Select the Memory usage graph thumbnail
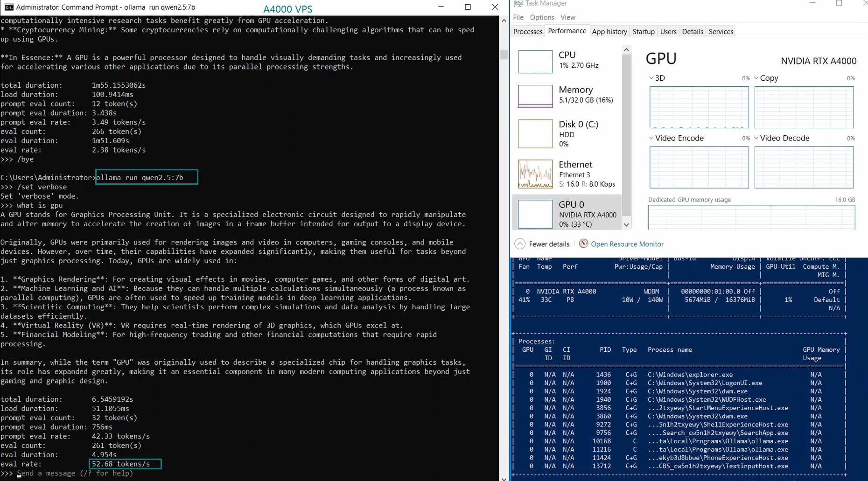This screenshot has width=868, height=481. click(x=535, y=96)
